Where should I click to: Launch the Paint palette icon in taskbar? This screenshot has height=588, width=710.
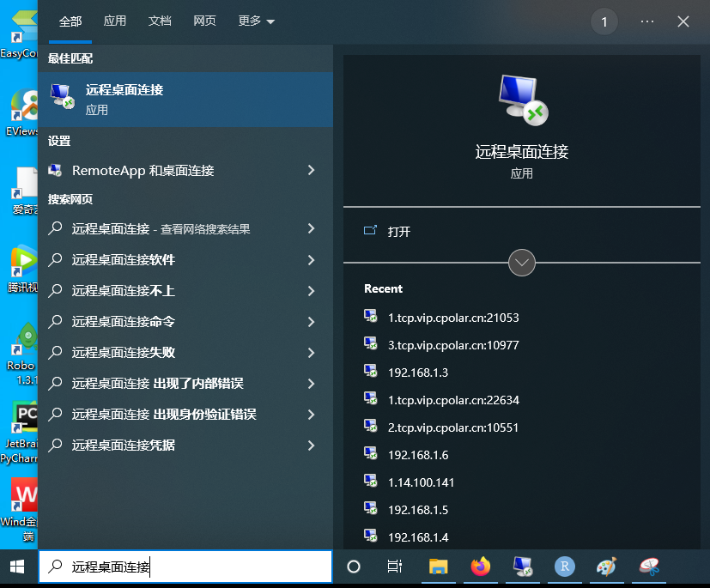pos(606,567)
